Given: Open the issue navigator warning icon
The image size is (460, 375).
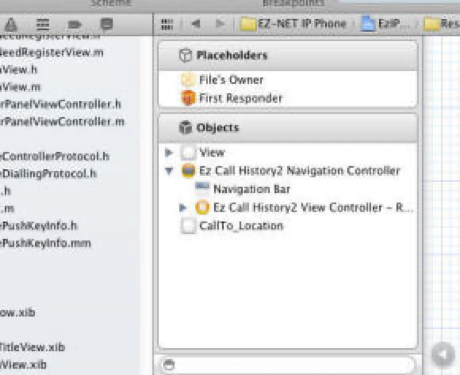Looking at the screenshot, I should (x=11, y=24).
